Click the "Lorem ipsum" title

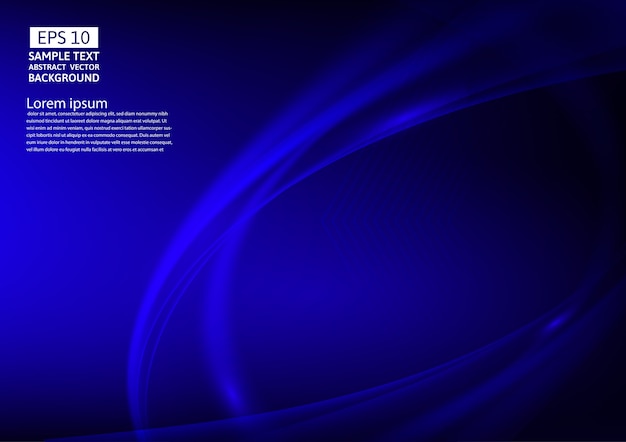coord(67,104)
